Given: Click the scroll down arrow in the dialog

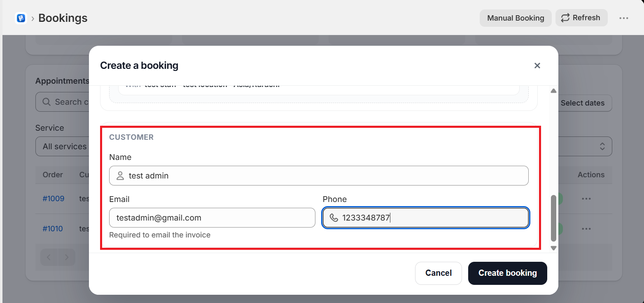Looking at the screenshot, I should pos(553,248).
